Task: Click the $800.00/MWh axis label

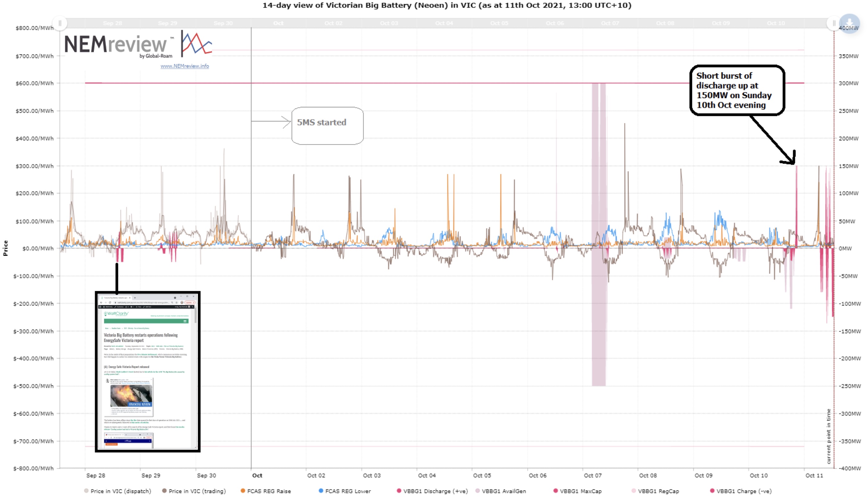Action: 34,28
